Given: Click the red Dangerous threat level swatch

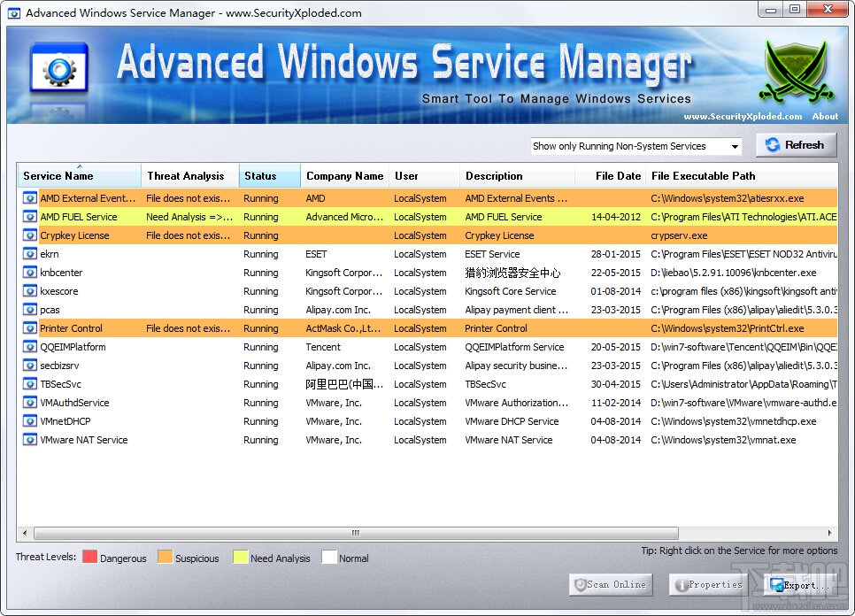Looking at the screenshot, I should click(90, 557).
